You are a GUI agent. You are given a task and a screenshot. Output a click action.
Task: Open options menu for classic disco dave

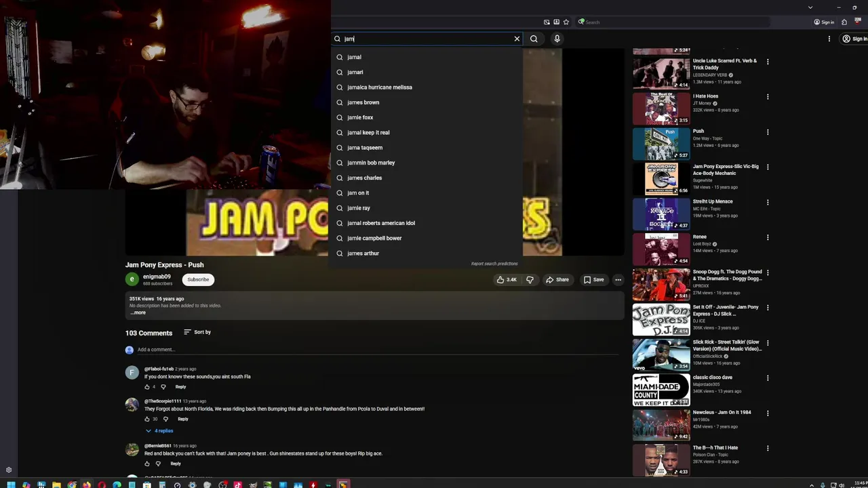click(768, 378)
